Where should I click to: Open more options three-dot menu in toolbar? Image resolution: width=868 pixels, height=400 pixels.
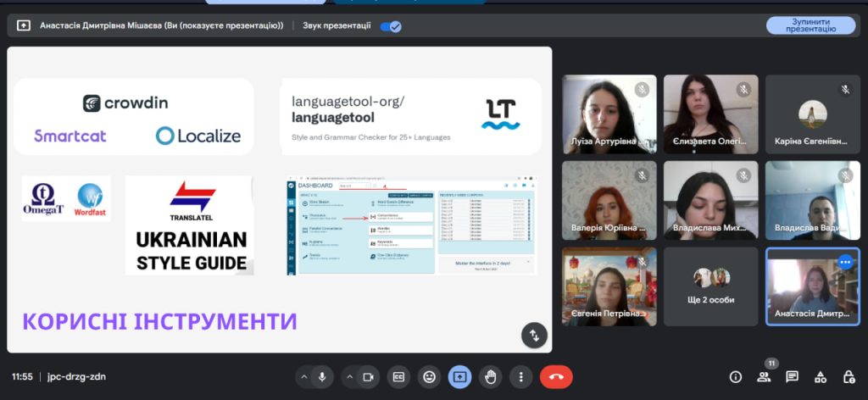coord(520,377)
